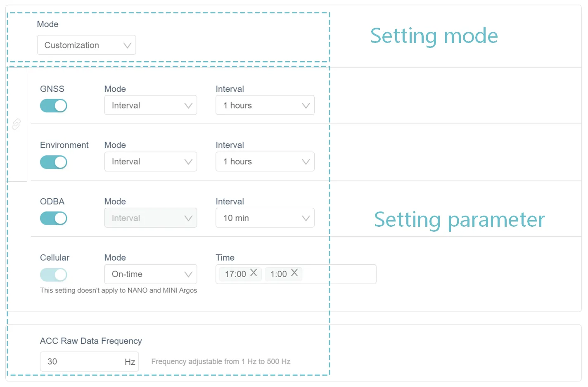Viewport: 588px width, 387px height.
Task: Click the Environment Mode dropdown arrow
Action: pyautogui.click(x=189, y=161)
